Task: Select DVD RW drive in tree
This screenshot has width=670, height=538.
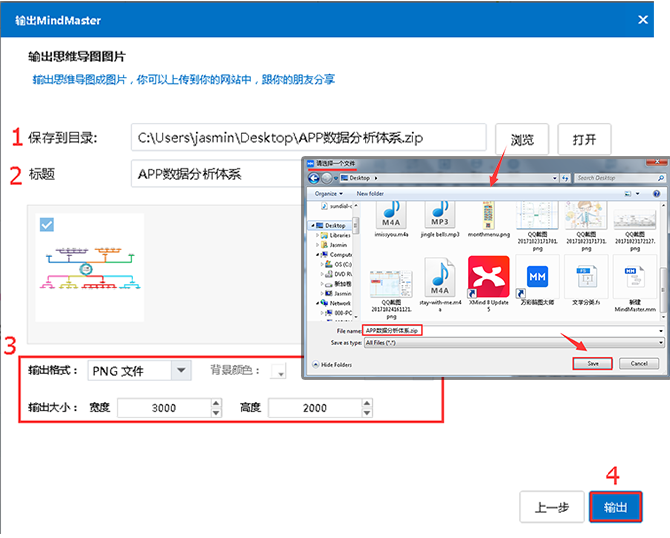Action: (x=342, y=274)
